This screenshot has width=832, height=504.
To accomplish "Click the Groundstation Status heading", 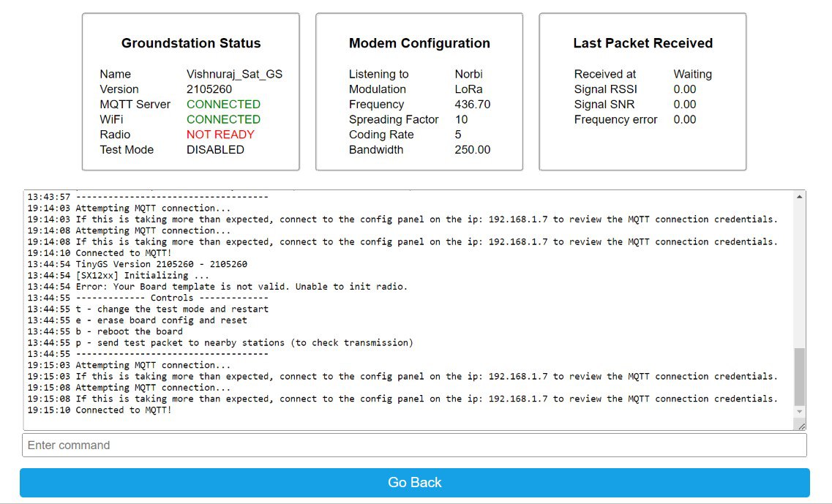I will click(191, 43).
